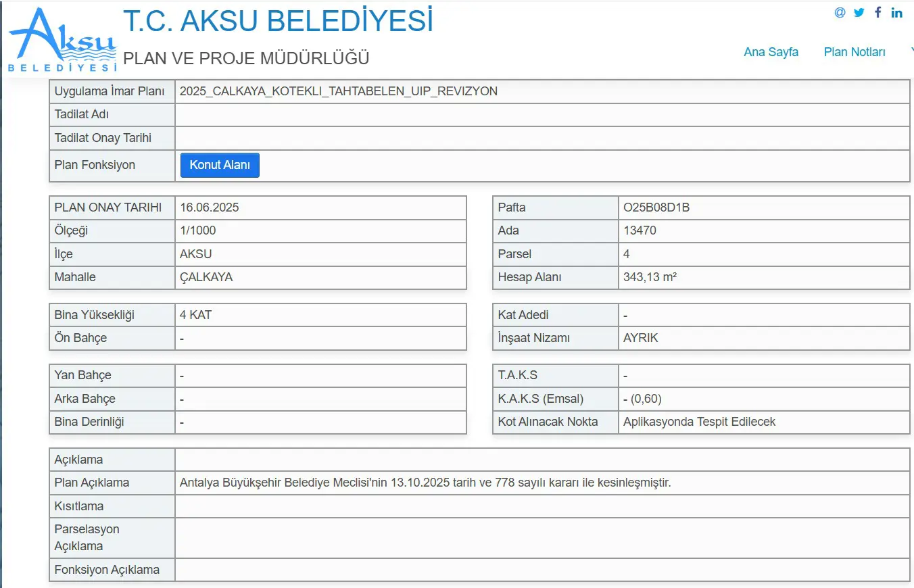Image resolution: width=914 pixels, height=588 pixels.
Task: Click the Plan Açıklama council decision text
Action: pos(425,483)
